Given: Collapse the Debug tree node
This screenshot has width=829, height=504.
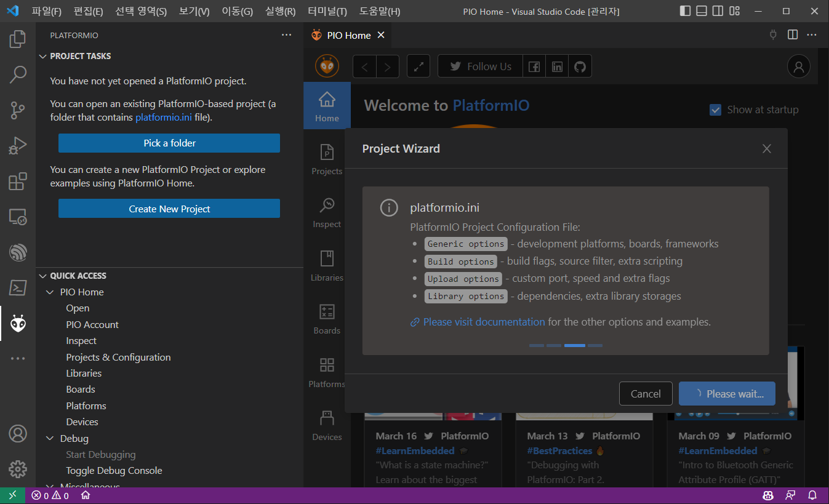Looking at the screenshot, I should coord(50,439).
